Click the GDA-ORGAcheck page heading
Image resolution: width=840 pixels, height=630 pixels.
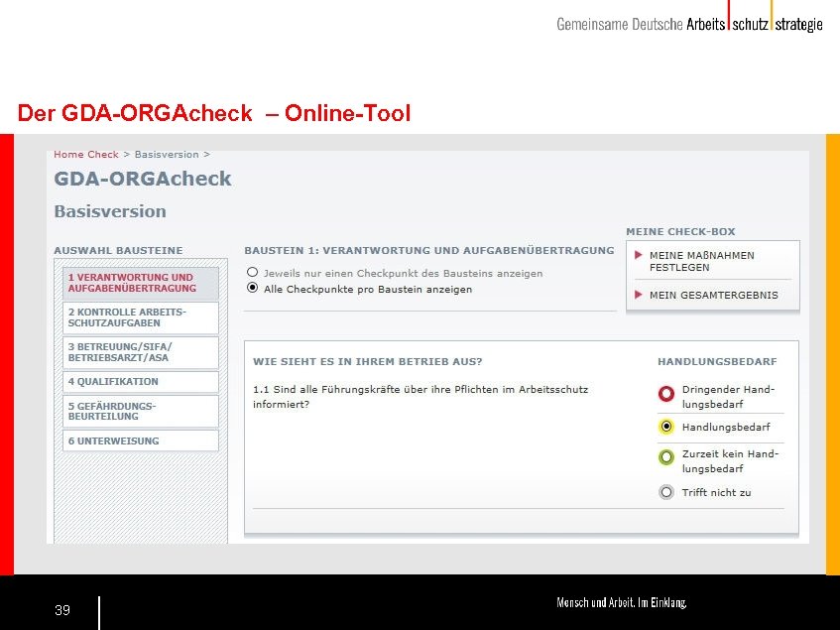pos(143,179)
